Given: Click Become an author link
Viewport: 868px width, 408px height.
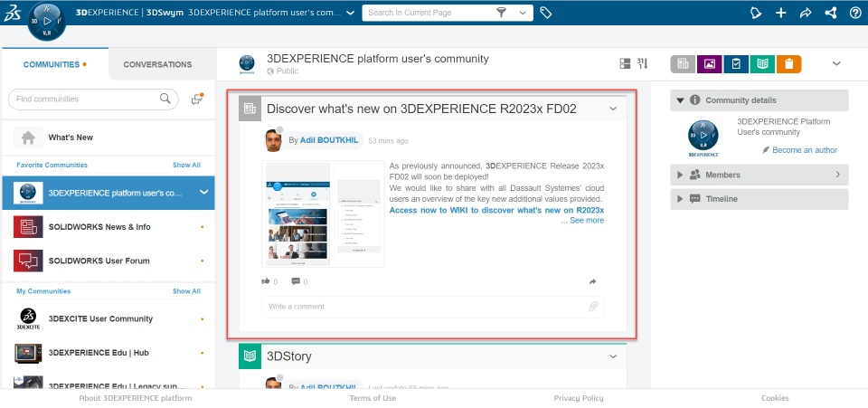Looking at the screenshot, I should 805,150.
